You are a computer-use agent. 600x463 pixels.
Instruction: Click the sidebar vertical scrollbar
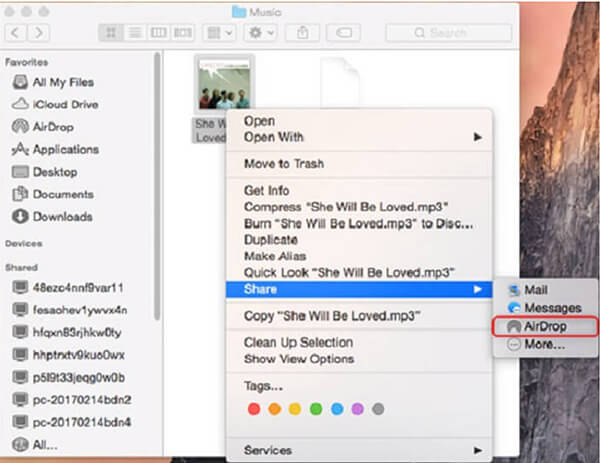(x=157, y=187)
